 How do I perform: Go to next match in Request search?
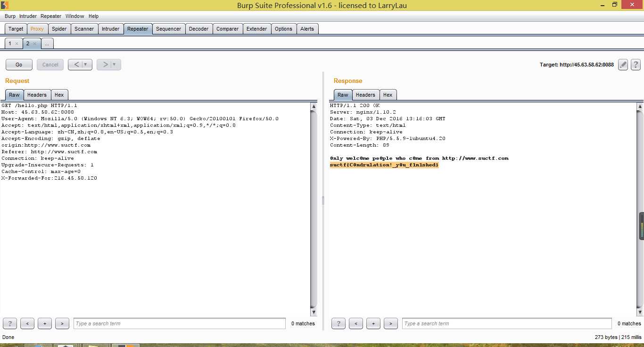62,323
